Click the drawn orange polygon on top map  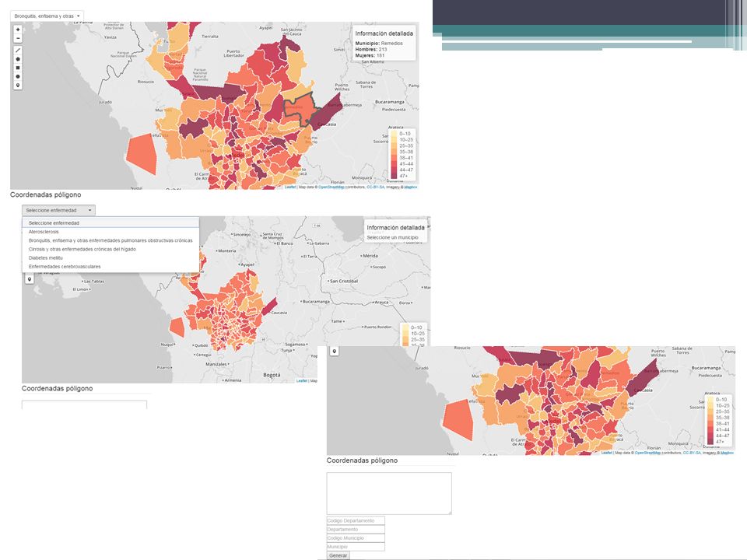point(142,153)
